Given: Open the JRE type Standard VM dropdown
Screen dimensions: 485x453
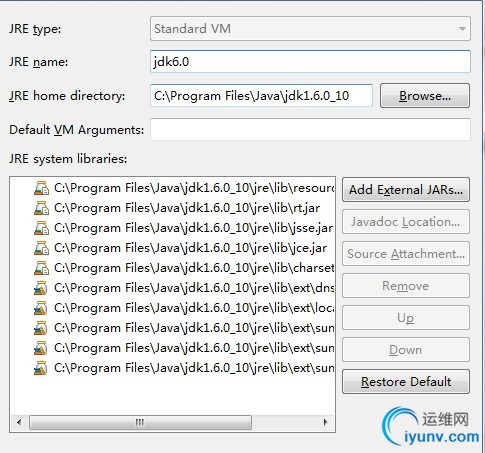Looking at the screenshot, I should click(x=310, y=29).
